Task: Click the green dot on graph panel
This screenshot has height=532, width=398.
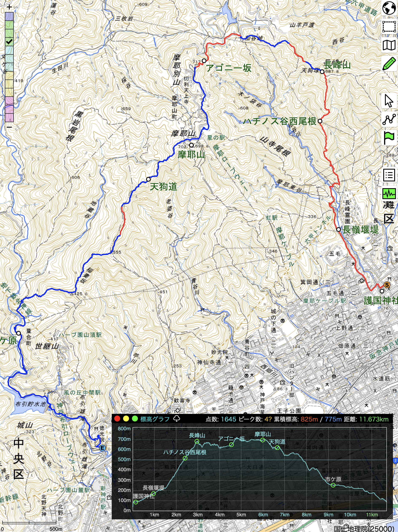Action: [135, 419]
